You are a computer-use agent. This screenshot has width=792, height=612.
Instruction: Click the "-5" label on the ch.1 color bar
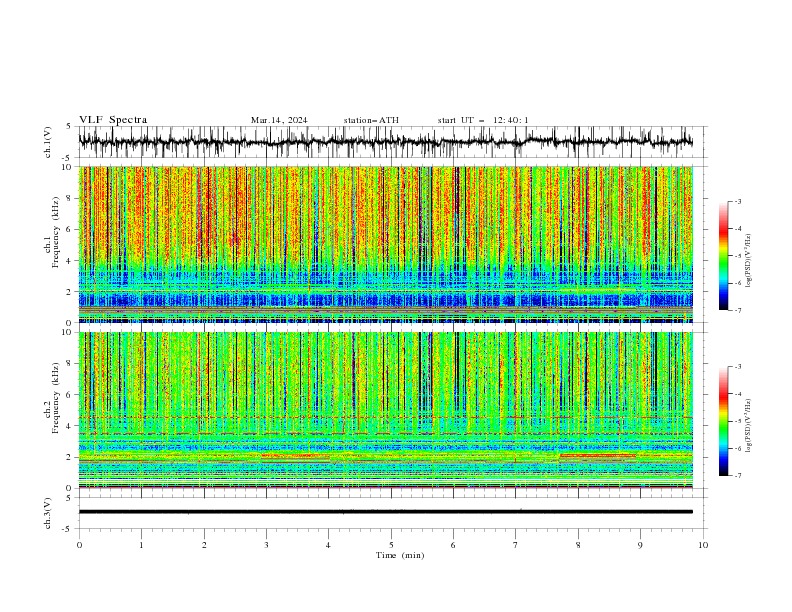pos(738,256)
